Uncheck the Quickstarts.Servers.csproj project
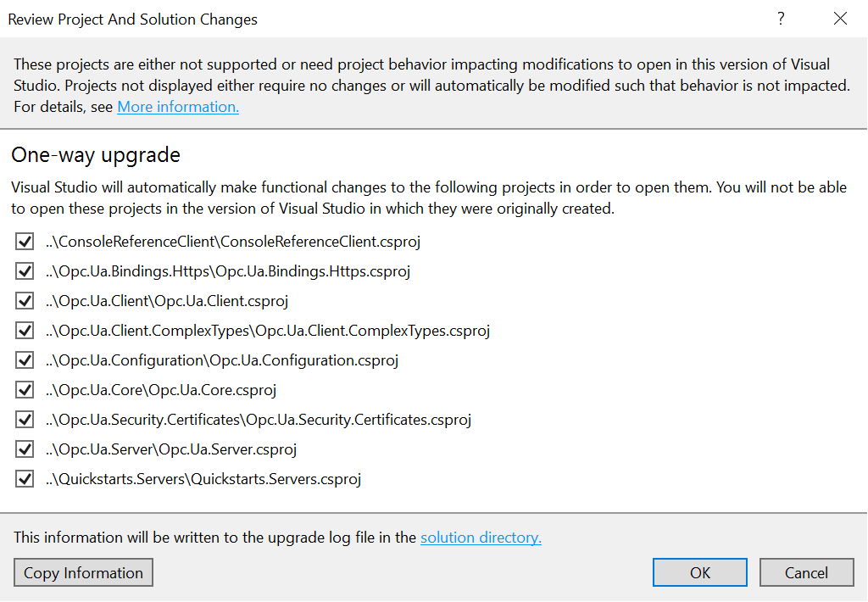 pos(24,478)
